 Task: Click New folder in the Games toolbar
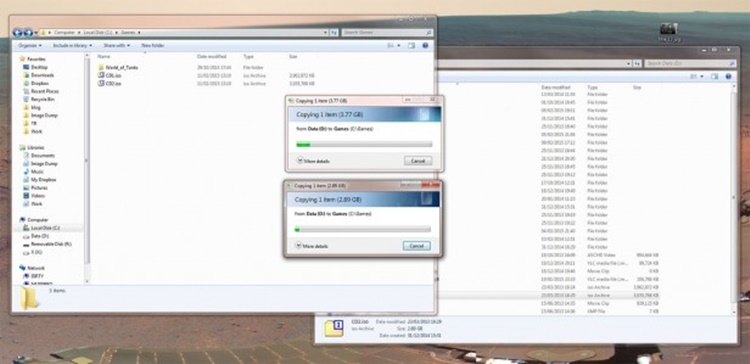153,45
